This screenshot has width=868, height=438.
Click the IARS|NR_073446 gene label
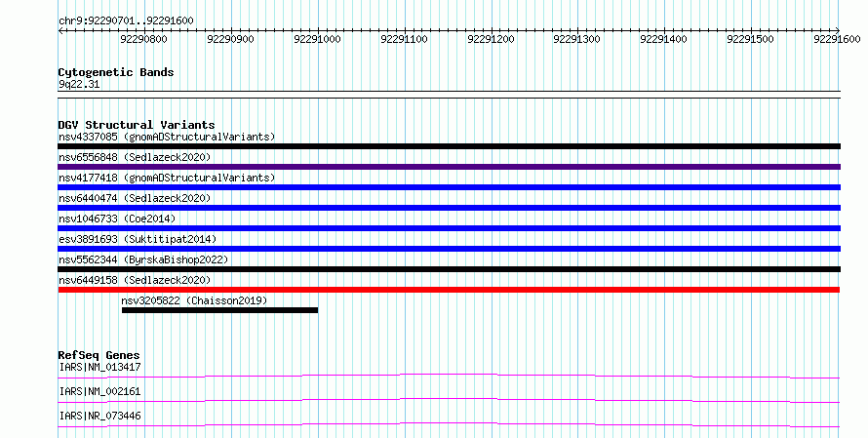coord(99,416)
